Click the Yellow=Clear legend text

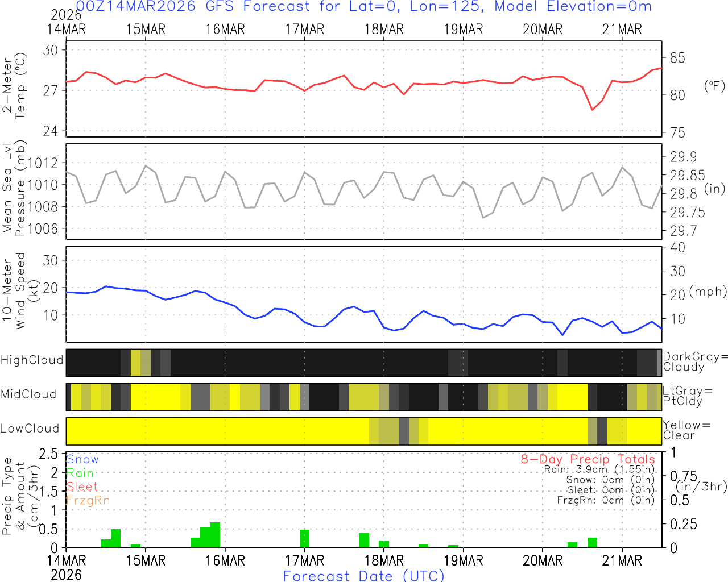681,430
